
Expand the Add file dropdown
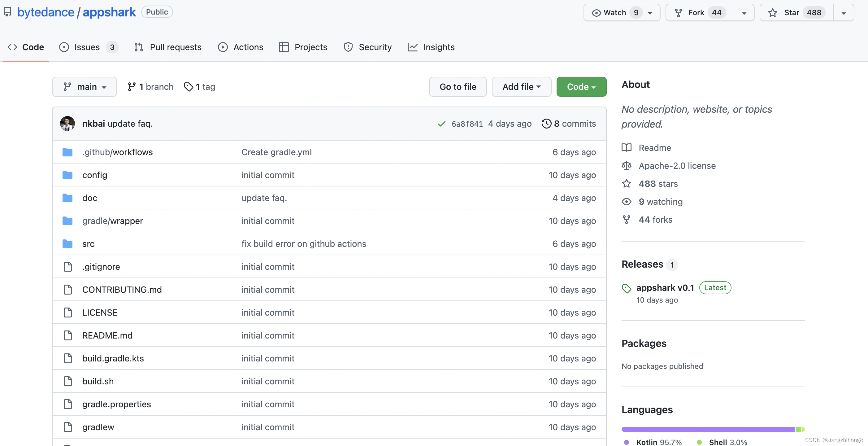click(x=521, y=87)
